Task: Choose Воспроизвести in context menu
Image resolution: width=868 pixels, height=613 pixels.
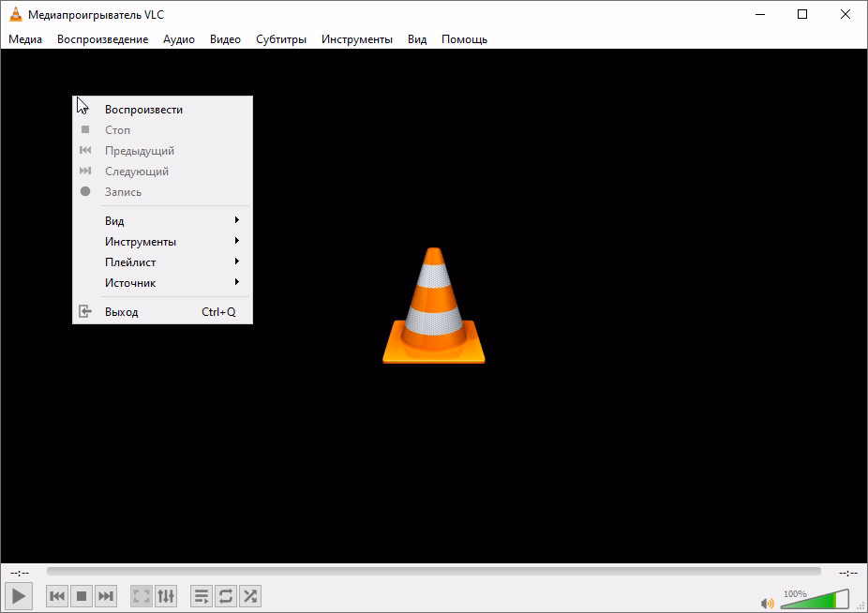Action: point(143,110)
